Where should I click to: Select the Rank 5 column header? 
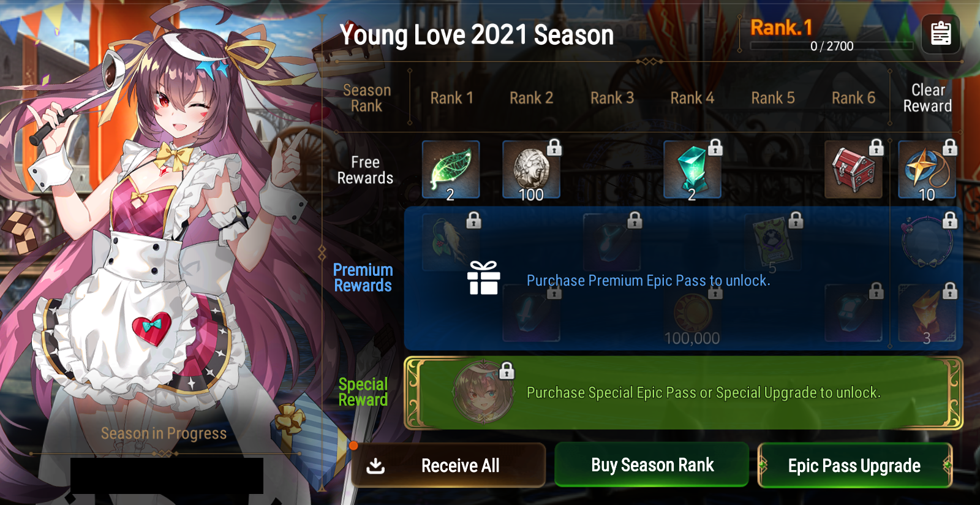[773, 98]
